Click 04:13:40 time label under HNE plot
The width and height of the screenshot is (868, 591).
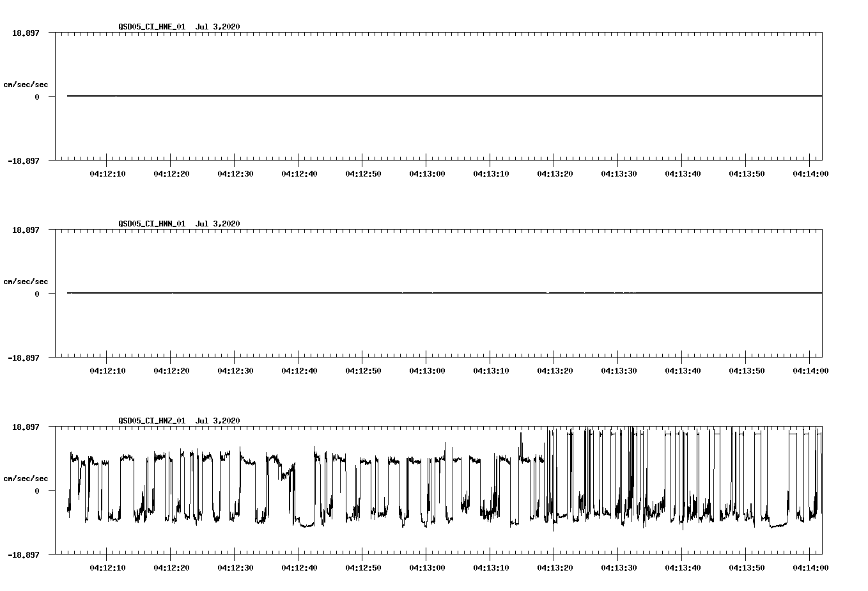click(683, 174)
